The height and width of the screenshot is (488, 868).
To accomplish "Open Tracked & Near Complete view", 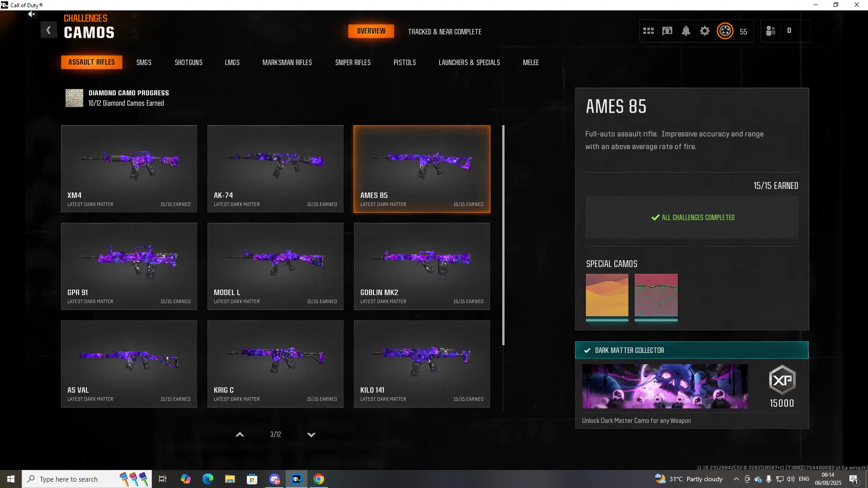I will (x=444, y=32).
